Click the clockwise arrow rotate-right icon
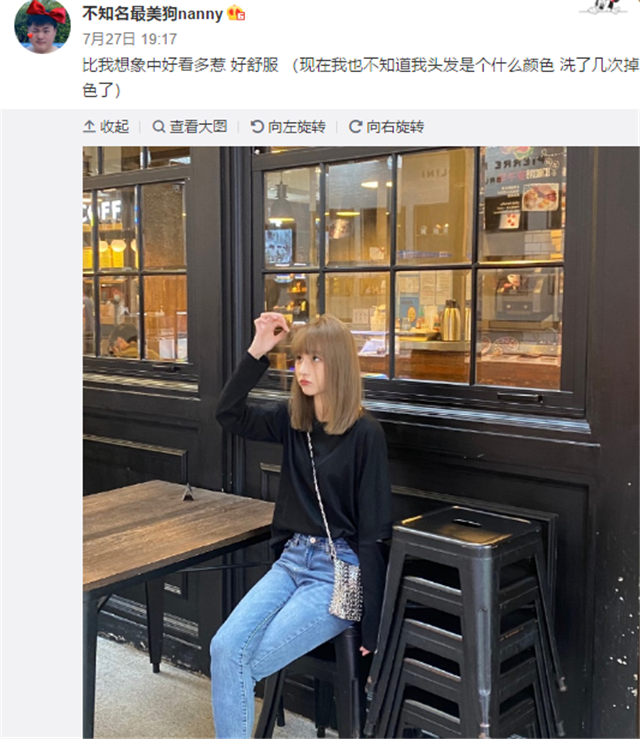The width and height of the screenshot is (640, 739). point(355,126)
